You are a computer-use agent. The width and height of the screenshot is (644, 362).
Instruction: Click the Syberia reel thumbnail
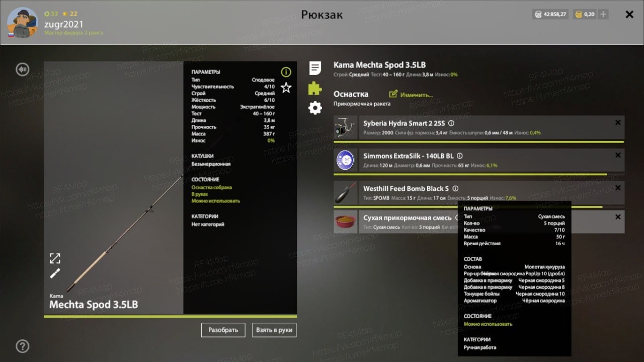tap(345, 127)
